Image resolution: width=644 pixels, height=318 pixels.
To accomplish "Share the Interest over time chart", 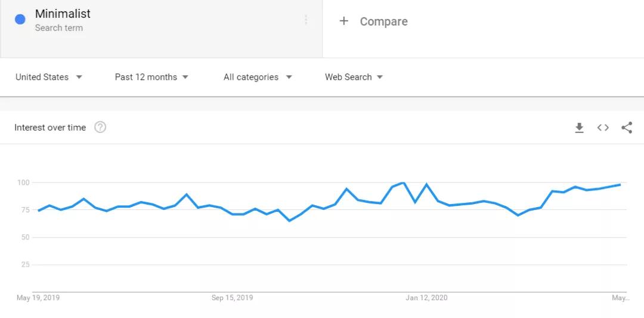I will 627,128.
